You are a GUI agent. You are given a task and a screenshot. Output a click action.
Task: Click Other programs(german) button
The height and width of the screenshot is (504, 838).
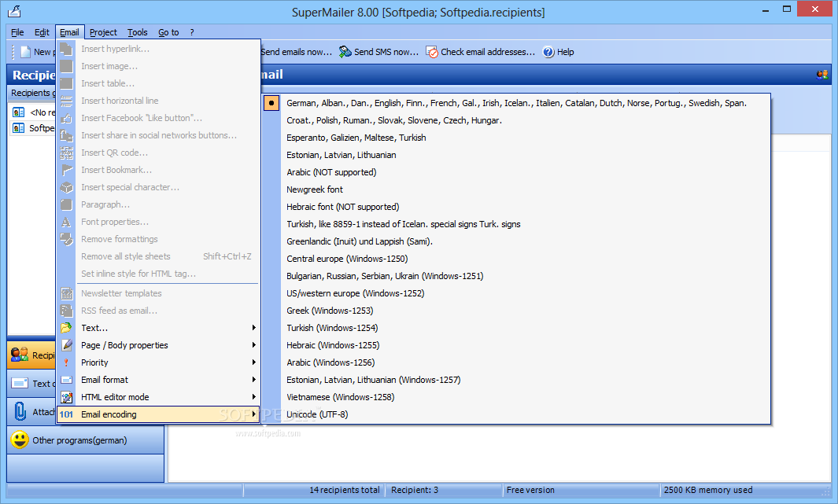86,440
